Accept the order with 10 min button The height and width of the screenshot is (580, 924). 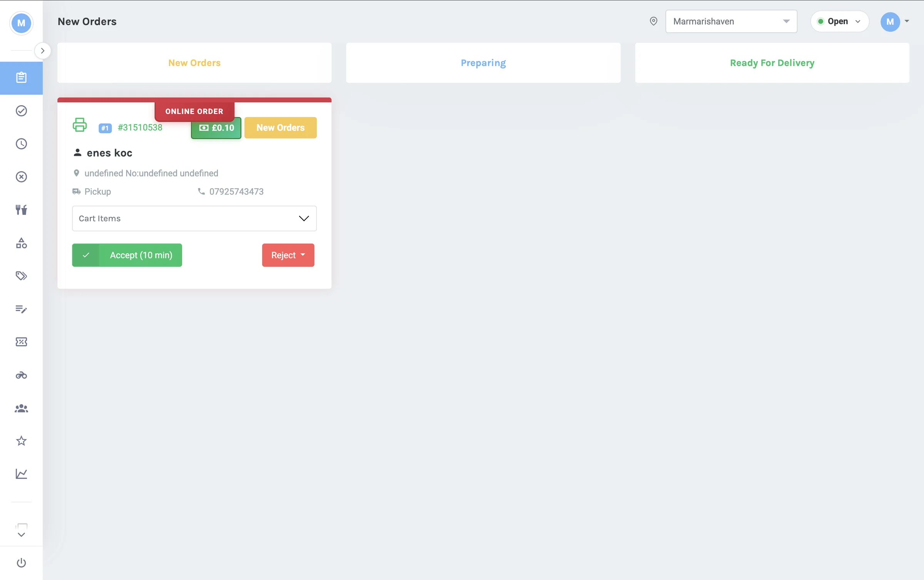(127, 255)
